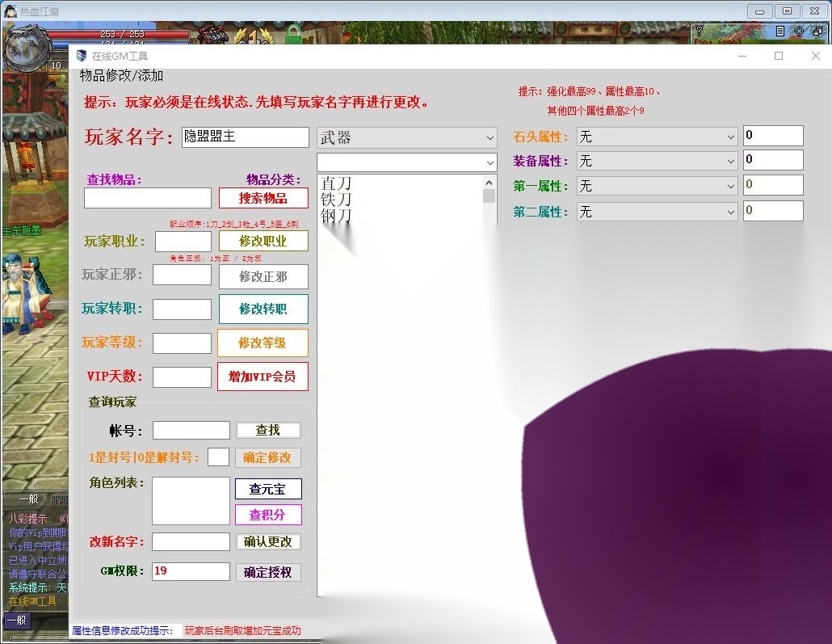The width and height of the screenshot is (832, 644).
Task: Click the equipment attribute value field
Action: (x=773, y=160)
